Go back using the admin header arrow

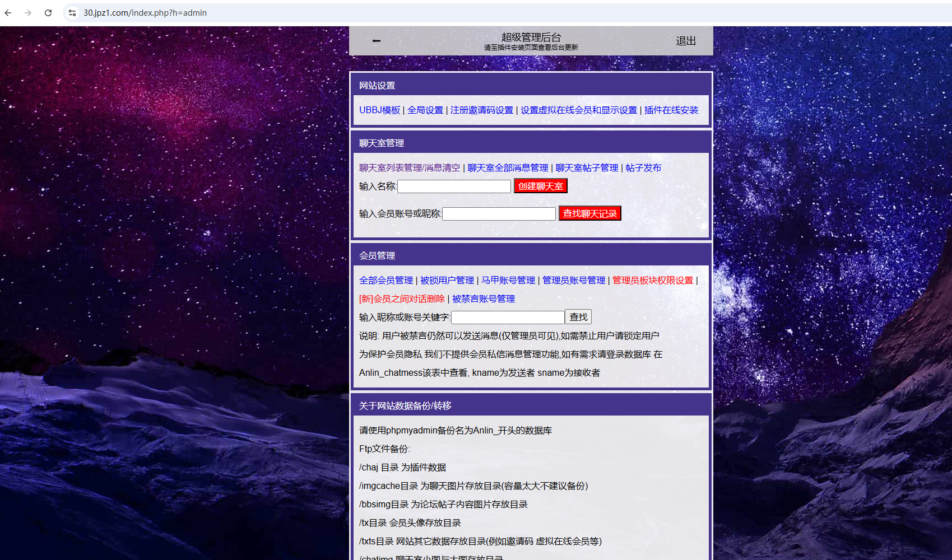[x=377, y=41]
